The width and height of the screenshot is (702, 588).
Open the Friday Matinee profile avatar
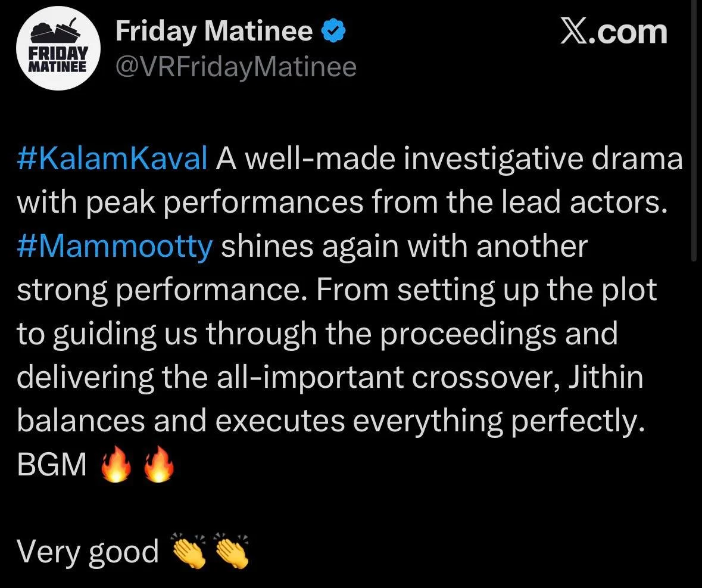pyautogui.click(x=58, y=48)
